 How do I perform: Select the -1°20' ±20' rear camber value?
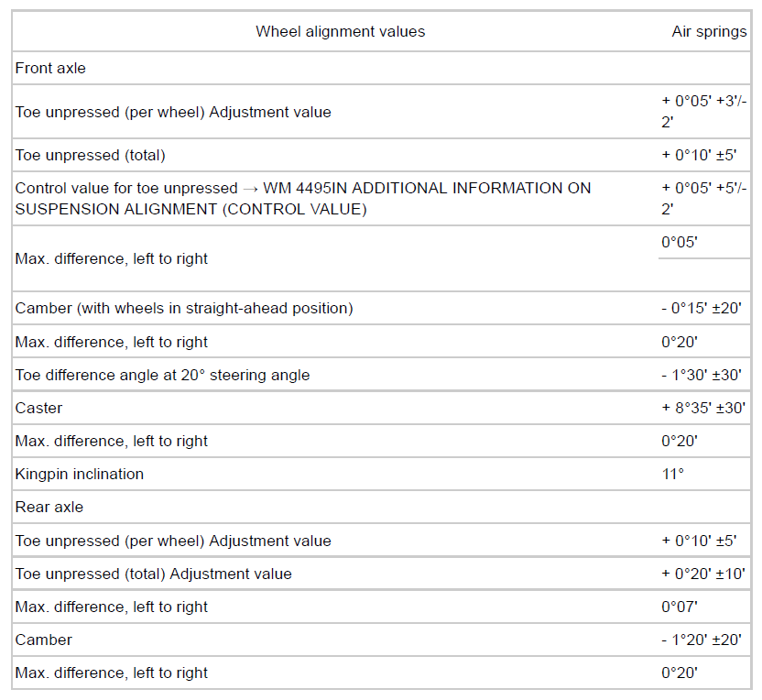702,640
